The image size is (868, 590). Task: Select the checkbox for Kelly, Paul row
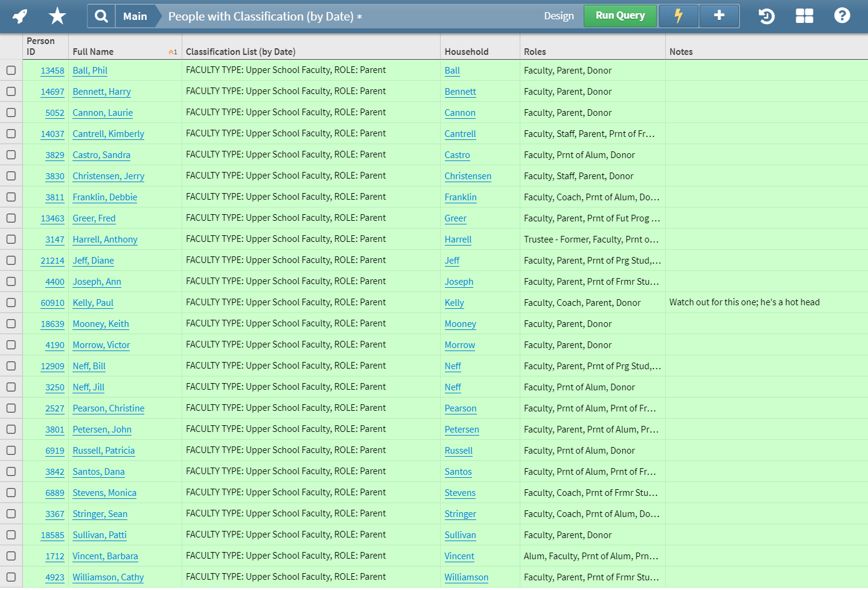pos(11,303)
